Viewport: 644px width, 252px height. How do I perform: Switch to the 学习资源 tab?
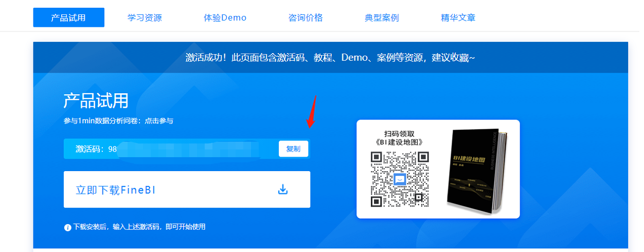pos(145,18)
